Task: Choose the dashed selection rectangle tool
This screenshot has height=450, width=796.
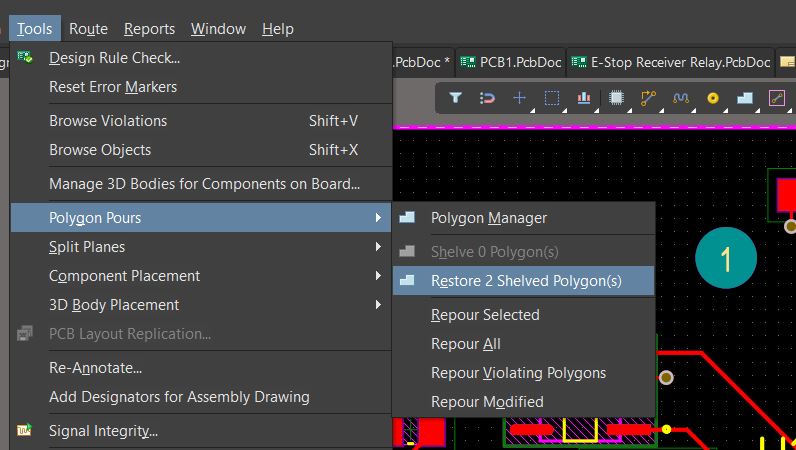Action: pos(552,98)
